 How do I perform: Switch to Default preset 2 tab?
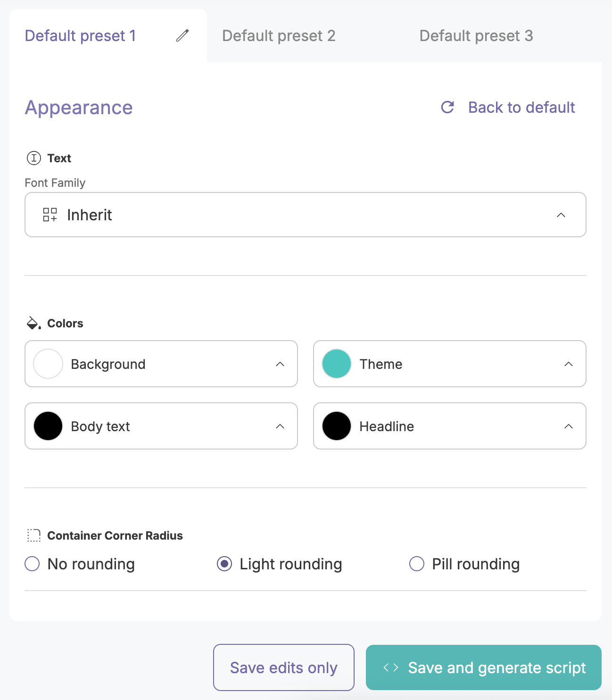click(279, 36)
